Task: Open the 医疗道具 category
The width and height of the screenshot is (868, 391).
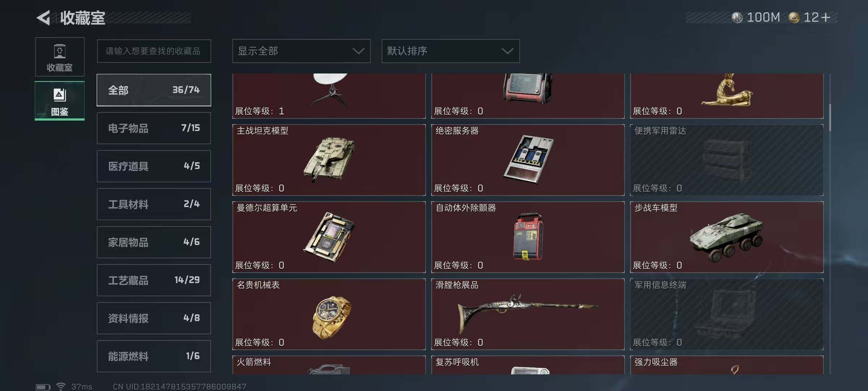Action: click(x=154, y=166)
